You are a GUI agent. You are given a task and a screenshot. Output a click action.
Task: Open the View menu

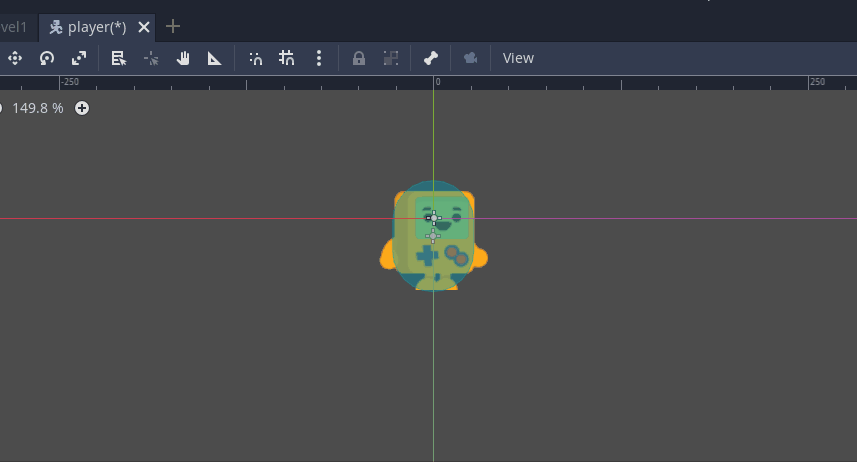pyautogui.click(x=518, y=58)
